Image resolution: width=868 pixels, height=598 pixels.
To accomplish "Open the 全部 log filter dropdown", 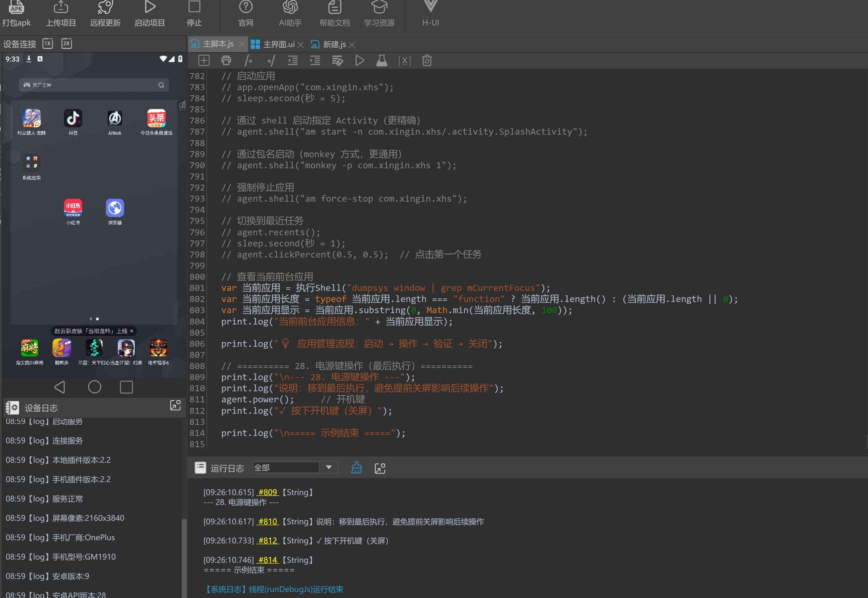I will coord(295,467).
